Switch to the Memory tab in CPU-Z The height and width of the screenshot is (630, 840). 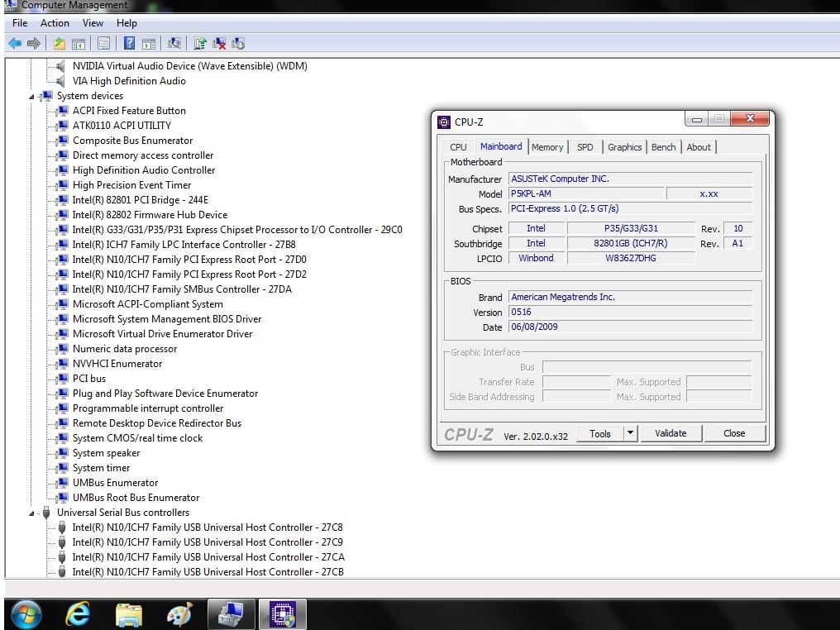point(547,147)
